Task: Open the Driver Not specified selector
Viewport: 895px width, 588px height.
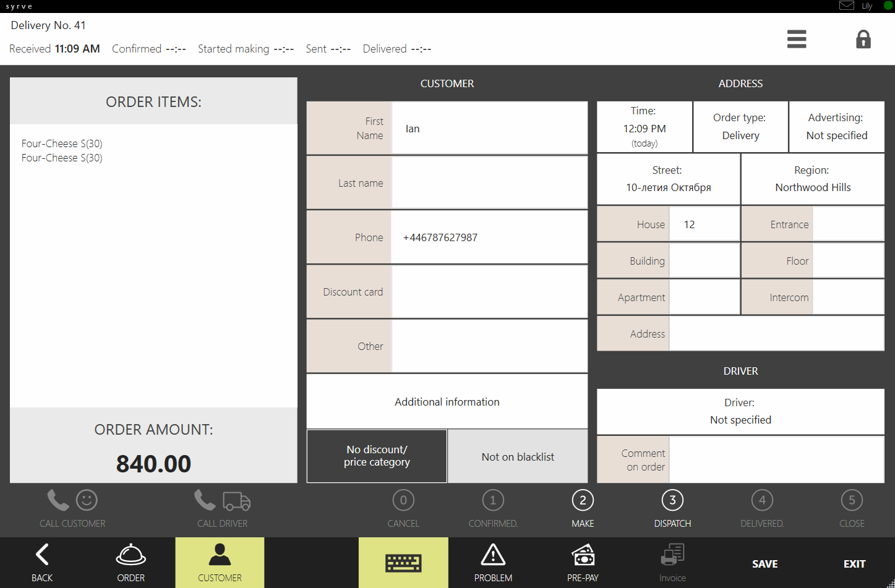Action: pos(740,411)
